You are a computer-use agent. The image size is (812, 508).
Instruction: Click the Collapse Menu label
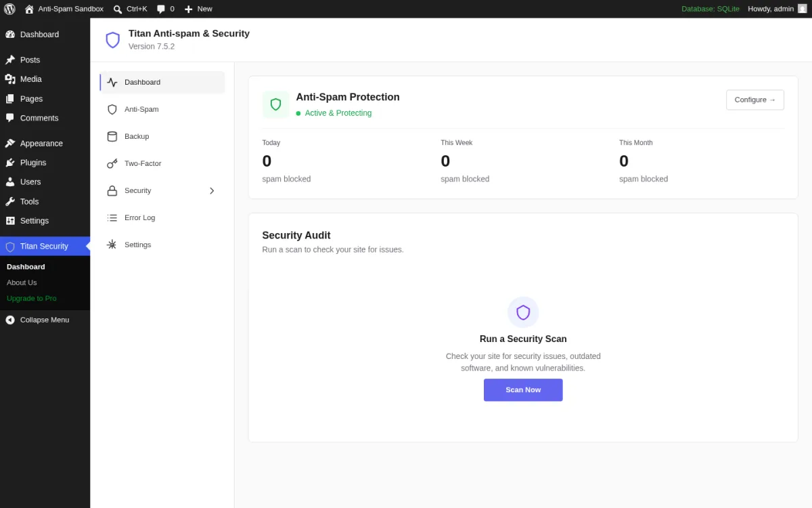click(45, 320)
